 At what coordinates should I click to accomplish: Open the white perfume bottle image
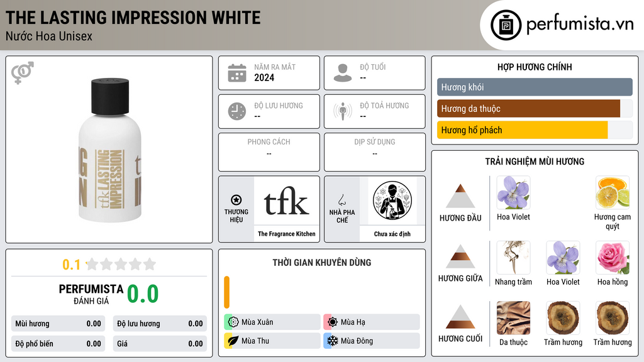110,150
